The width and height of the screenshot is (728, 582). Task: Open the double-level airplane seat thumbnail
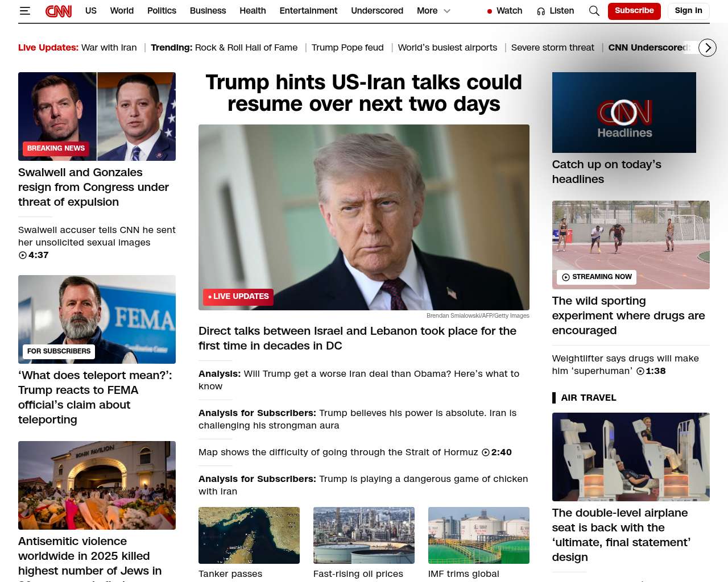(631, 457)
